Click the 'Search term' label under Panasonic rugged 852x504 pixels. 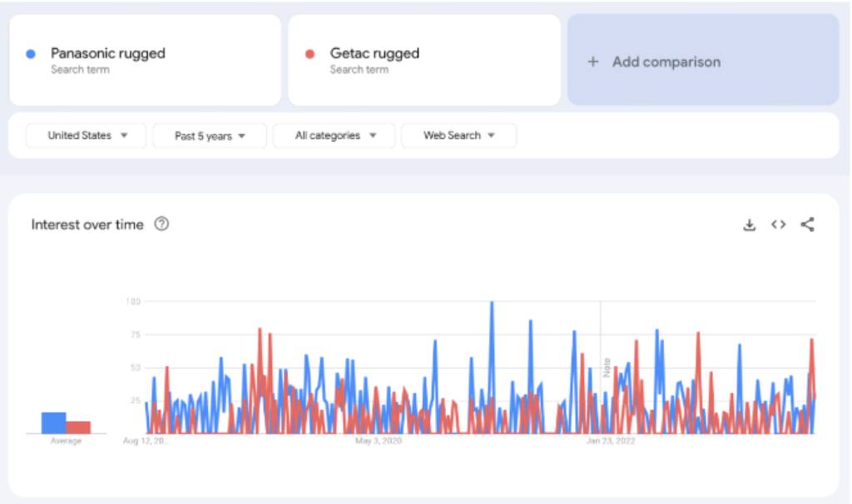tap(80, 70)
